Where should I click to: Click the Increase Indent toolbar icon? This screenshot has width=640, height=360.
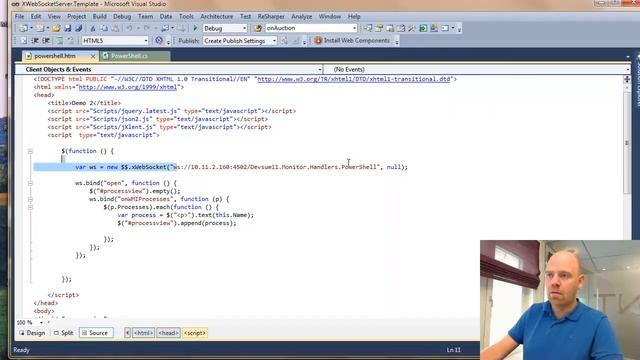(46, 40)
